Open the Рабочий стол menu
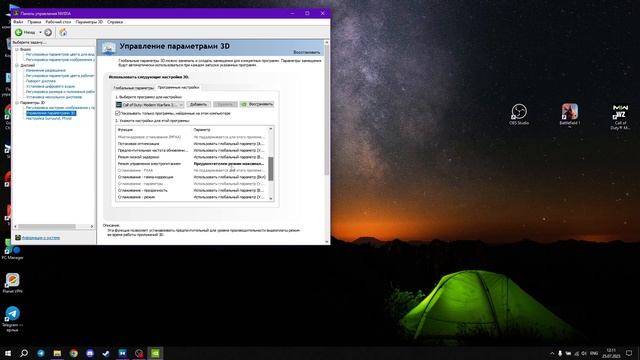 click(58, 22)
